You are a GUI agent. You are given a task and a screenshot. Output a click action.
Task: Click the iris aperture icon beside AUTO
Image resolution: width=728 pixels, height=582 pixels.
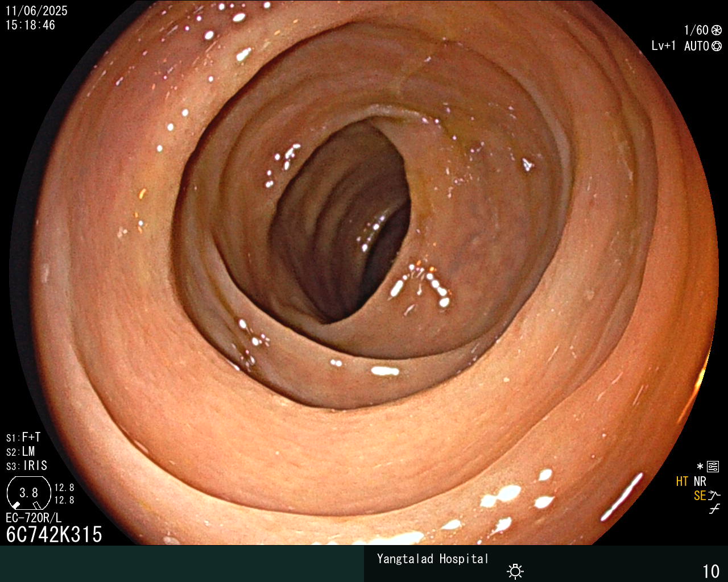717,46
